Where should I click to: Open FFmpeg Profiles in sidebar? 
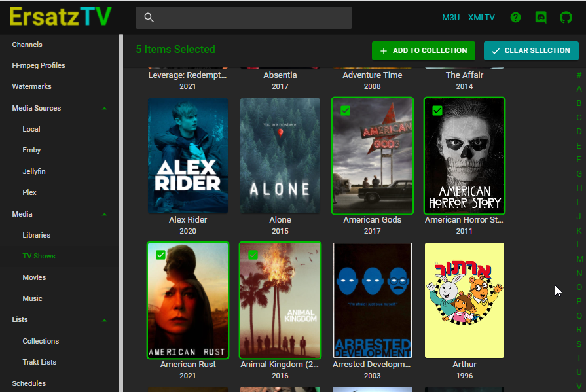click(x=39, y=65)
